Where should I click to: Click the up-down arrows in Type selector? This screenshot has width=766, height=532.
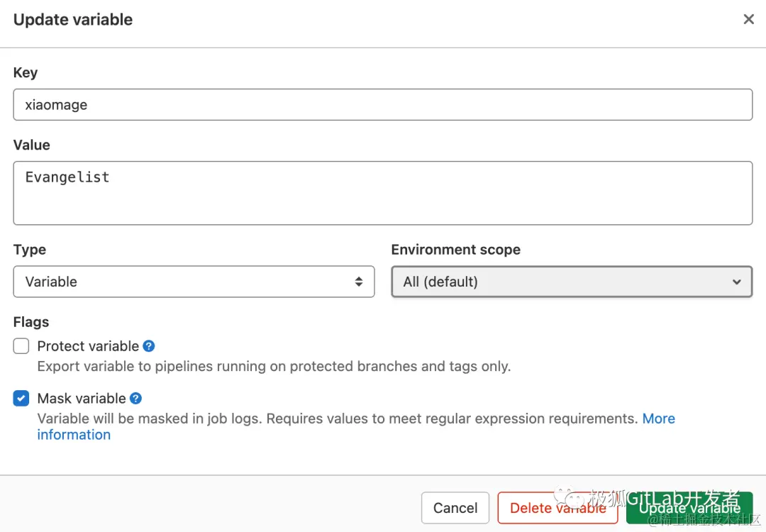click(x=359, y=282)
